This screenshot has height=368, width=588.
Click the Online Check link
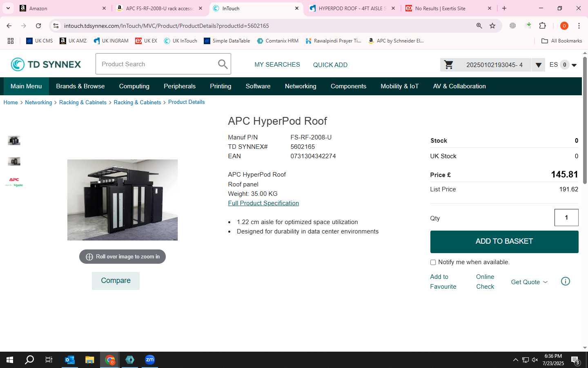pos(485,282)
